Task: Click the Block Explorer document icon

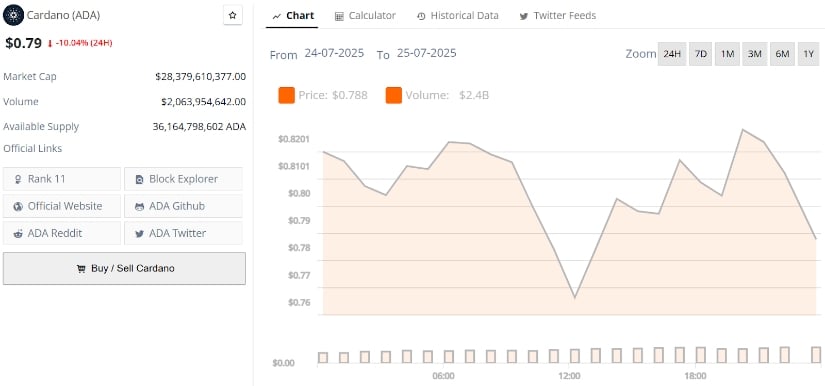Action: 139,179
